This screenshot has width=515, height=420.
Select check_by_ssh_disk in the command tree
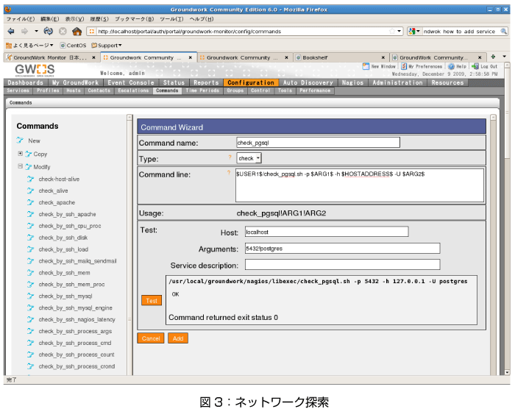click(63, 238)
